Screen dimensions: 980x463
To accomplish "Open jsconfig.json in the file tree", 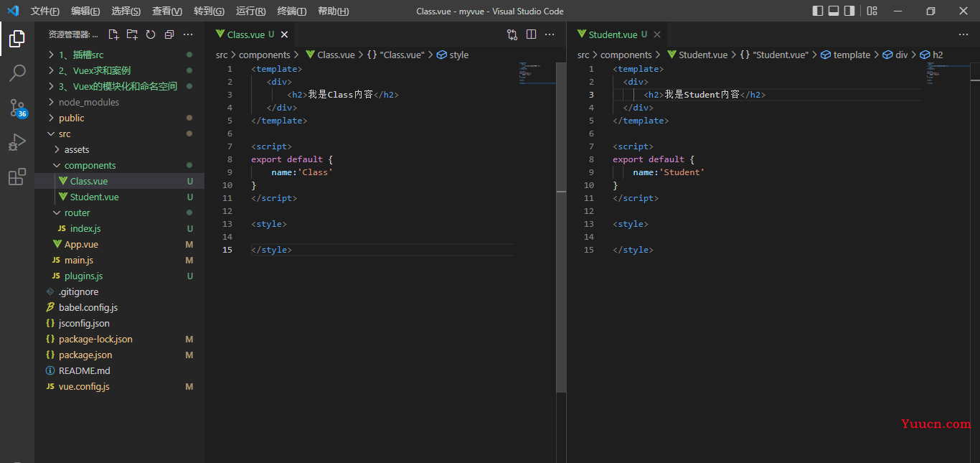I will click(x=119, y=323).
